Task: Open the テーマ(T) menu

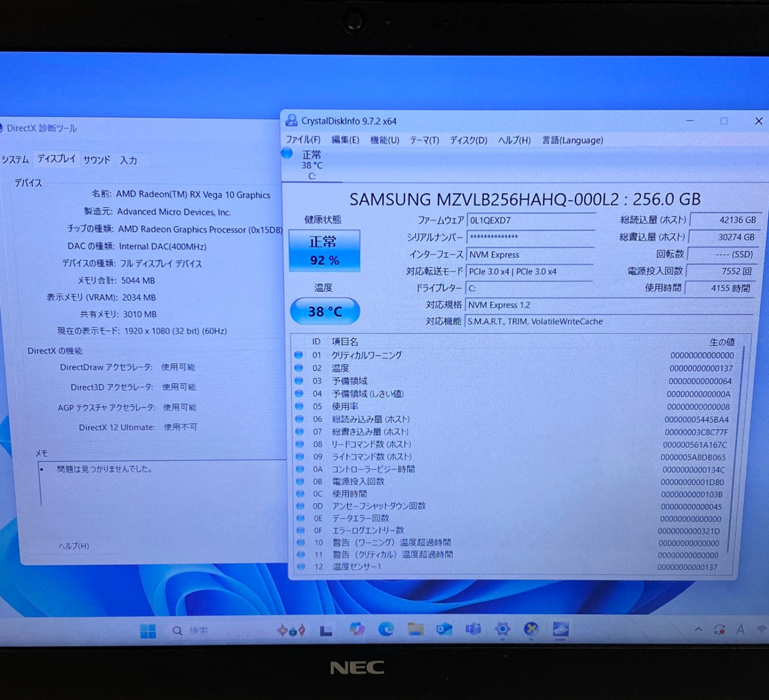Action: pyautogui.click(x=424, y=140)
